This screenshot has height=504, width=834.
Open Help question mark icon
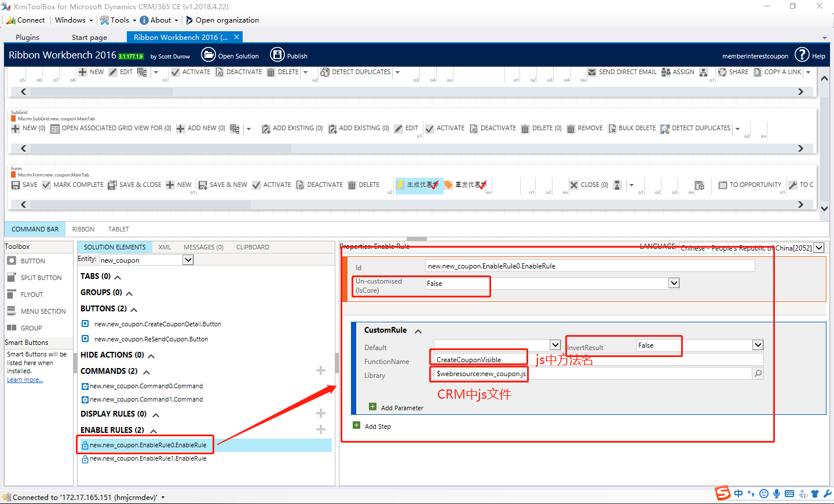pyautogui.click(x=802, y=55)
